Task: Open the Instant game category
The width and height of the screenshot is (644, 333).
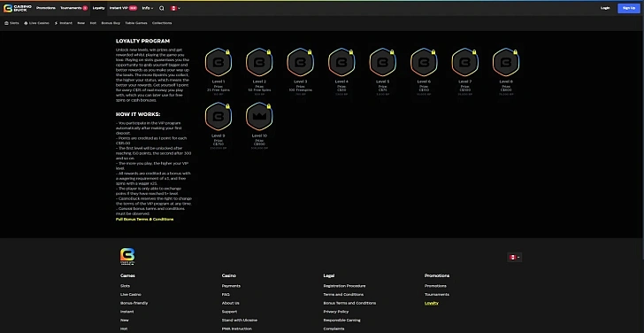Action: [x=64, y=23]
